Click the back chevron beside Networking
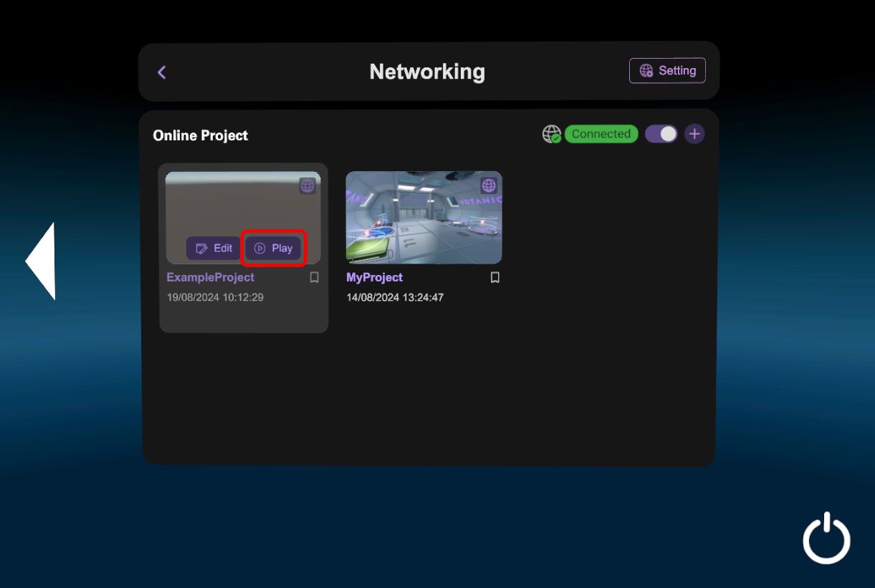This screenshot has height=588, width=875. click(x=162, y=72)
